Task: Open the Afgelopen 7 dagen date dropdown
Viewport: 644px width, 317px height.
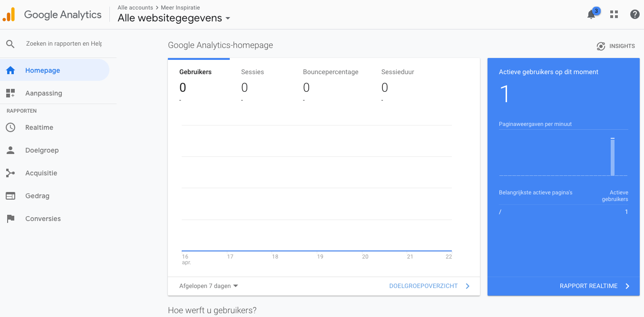Action: [x=207, y=286]
